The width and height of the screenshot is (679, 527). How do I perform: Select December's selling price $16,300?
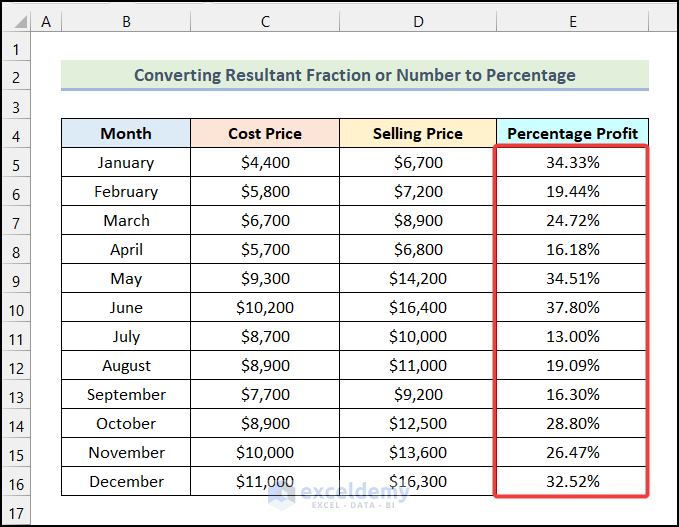point(417,481)
